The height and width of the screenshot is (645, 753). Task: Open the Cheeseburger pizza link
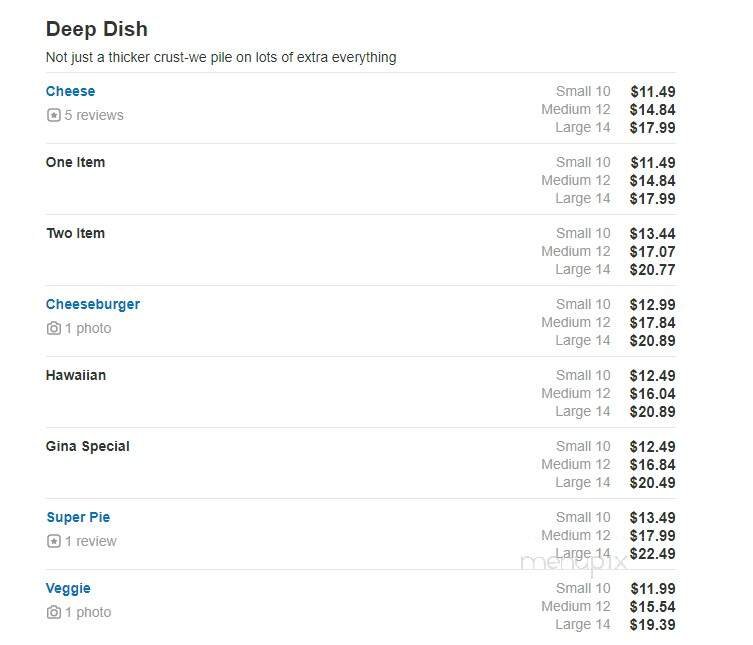tap(93, 304)
